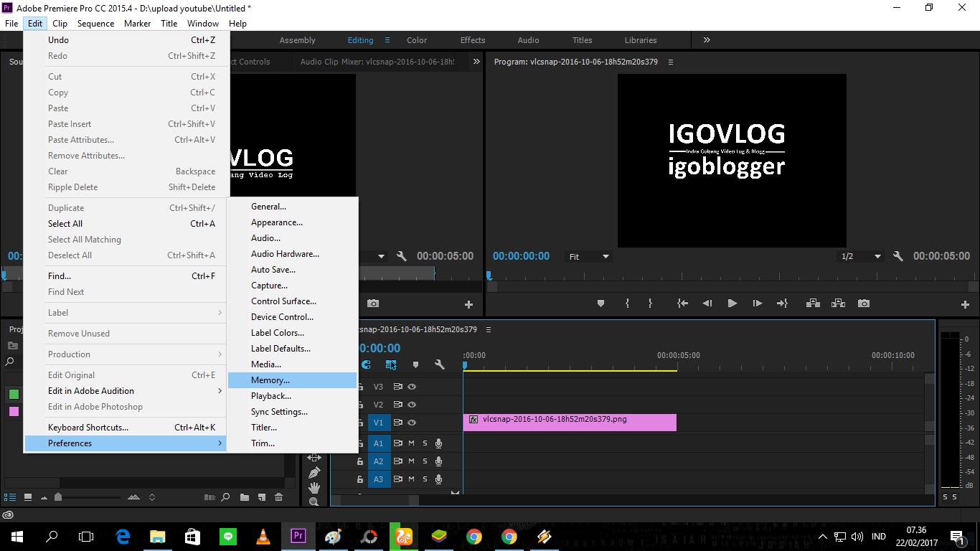Go to In point in Program monitor
The height and width of the screenshot is (551, 980).
[x=682, y=303]
